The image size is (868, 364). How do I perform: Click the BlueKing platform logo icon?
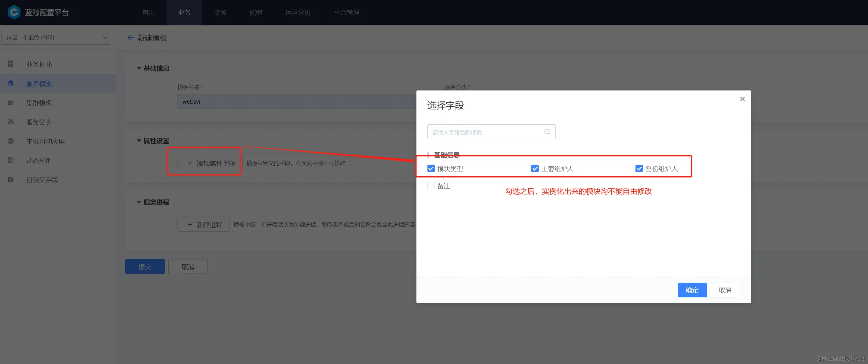tap(14, 12)
